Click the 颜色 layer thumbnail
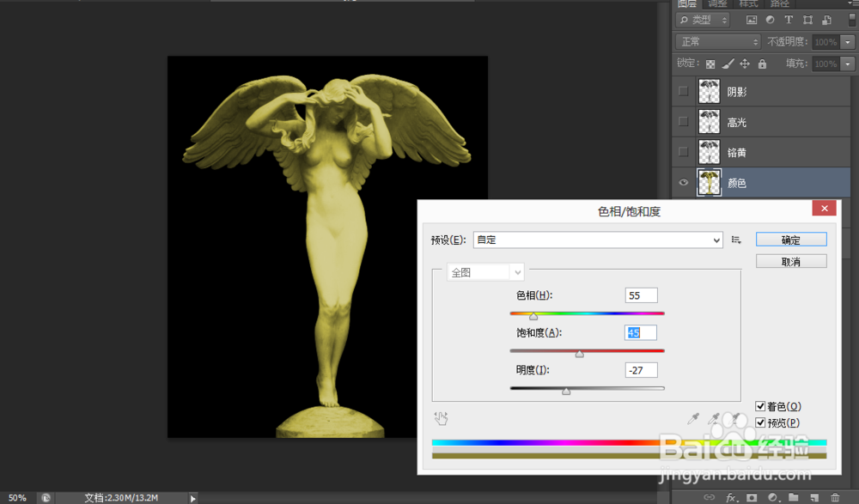This screenshot has width=859, height=504. 709,182
